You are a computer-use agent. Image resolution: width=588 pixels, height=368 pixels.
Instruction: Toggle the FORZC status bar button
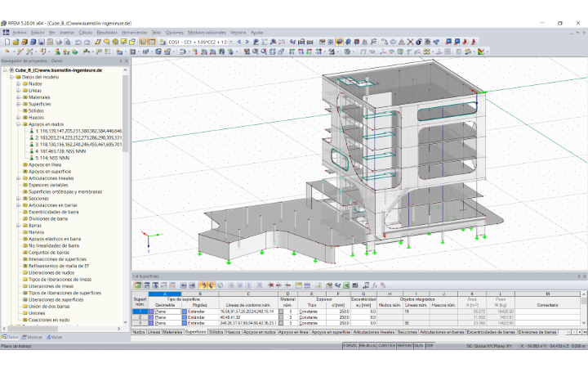click(350, 345)
